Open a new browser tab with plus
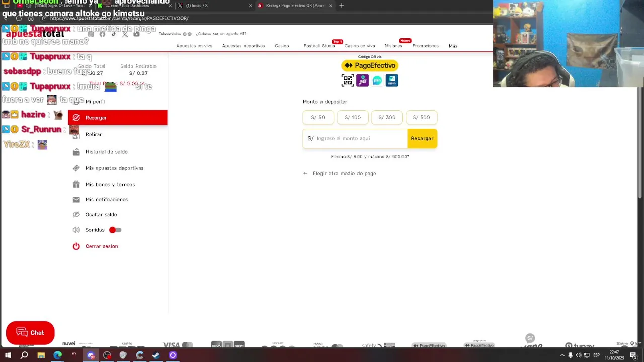Viewport: 644px width, 362px height. click(342, 6)
